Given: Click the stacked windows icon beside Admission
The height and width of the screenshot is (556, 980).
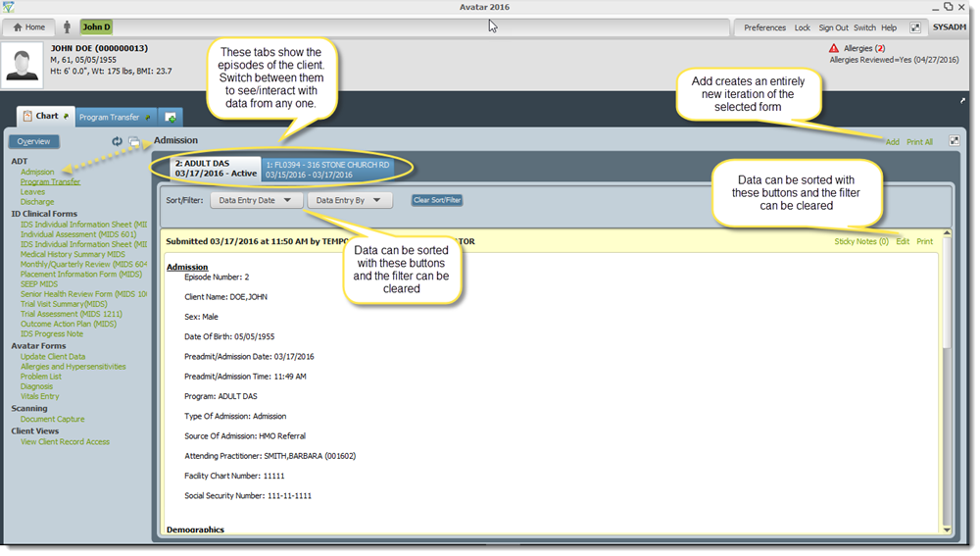Looking at the screenshot, I should [x=133, y=142].
